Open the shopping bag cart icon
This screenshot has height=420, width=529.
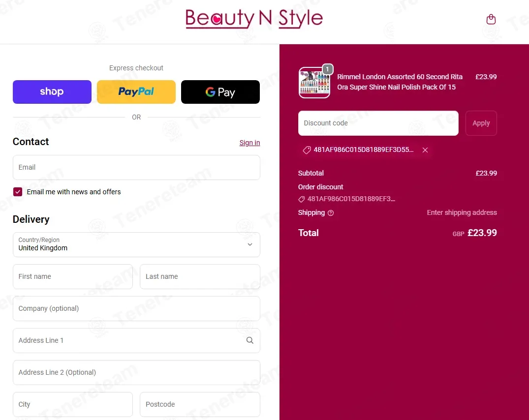491,19
